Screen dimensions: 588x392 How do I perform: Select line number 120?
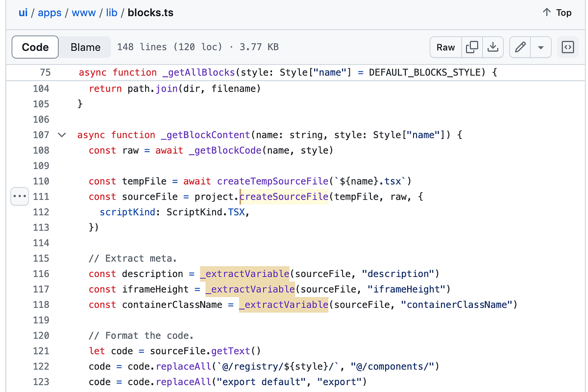point(41,335)
